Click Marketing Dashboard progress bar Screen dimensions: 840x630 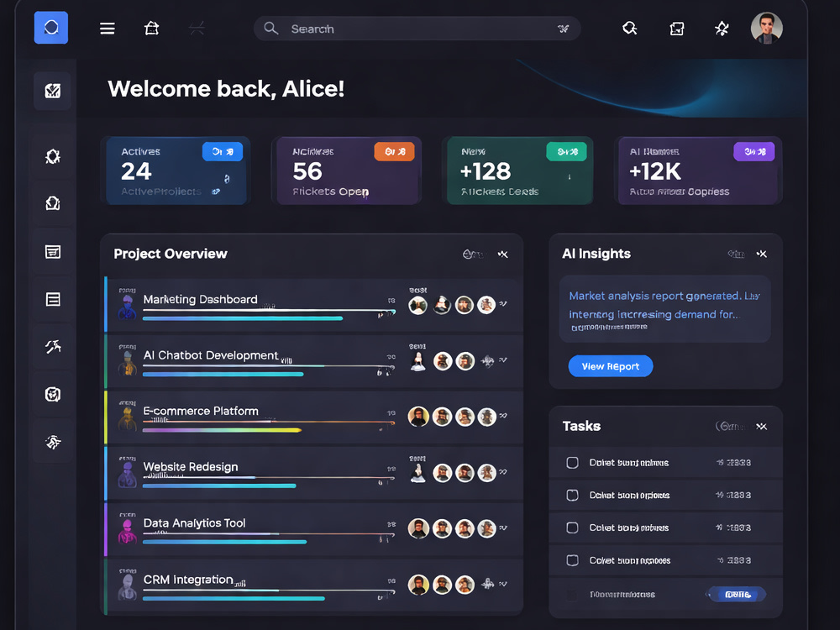coord(243,318)
